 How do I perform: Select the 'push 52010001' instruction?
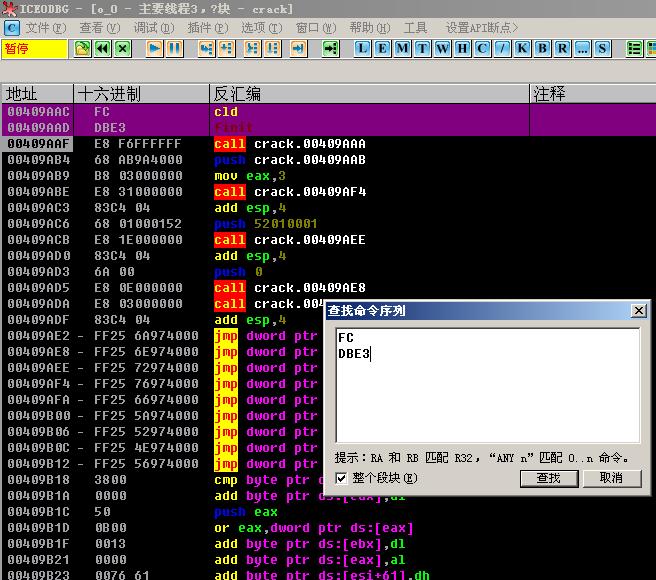click(x=266, y=223)
